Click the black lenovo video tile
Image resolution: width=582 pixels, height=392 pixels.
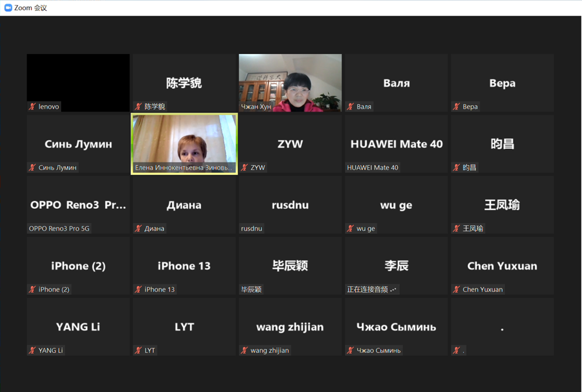78,79
